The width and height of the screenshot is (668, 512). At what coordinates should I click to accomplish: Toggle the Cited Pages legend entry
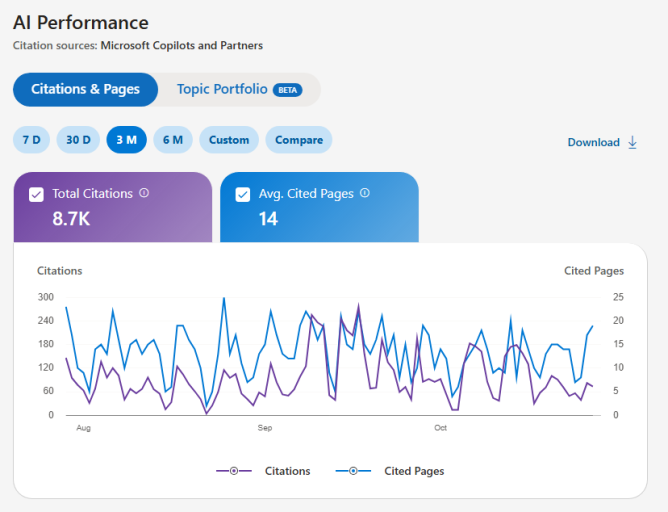pyautogui.click(x=390, y=471)
